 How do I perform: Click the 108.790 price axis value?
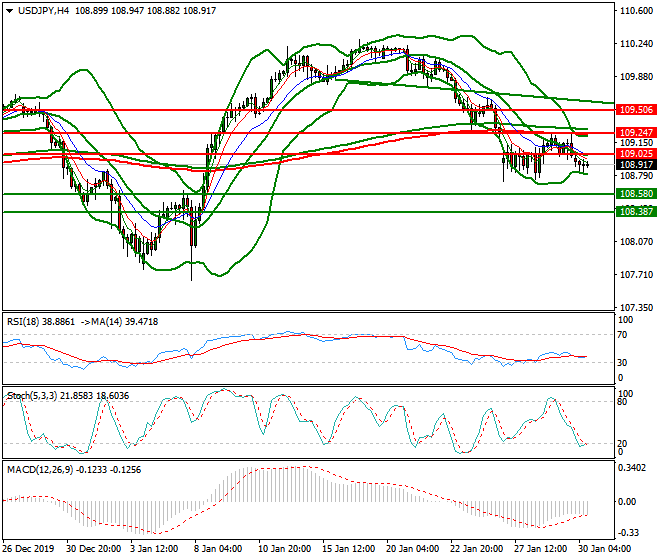pos(636,176)
